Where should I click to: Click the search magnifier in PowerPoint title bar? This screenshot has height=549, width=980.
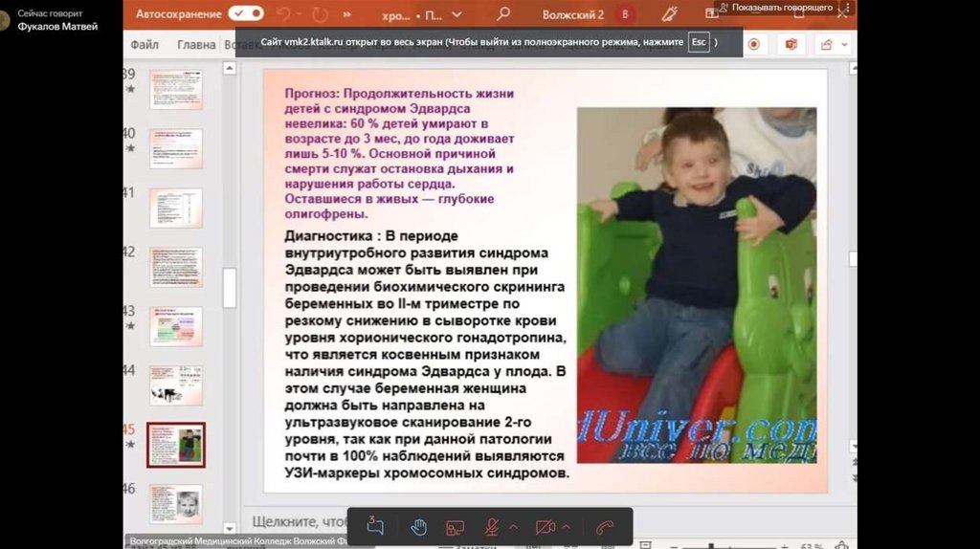pos(502,14)
